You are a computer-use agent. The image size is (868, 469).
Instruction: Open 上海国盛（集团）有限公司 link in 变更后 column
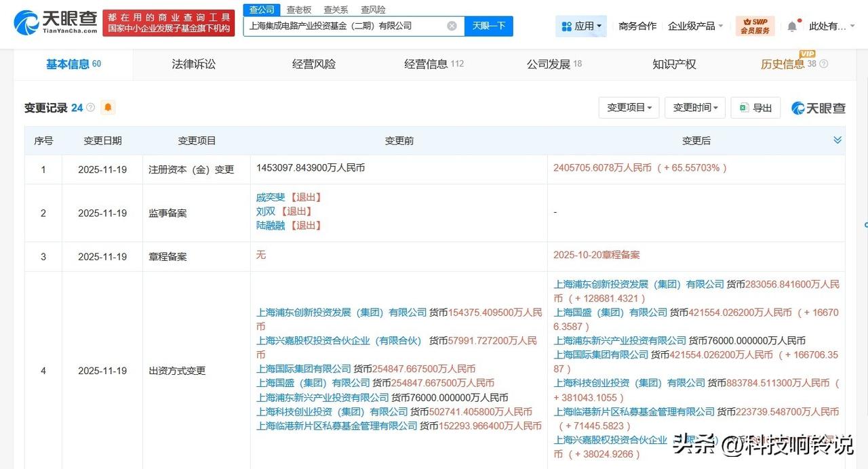pos(610,313)
